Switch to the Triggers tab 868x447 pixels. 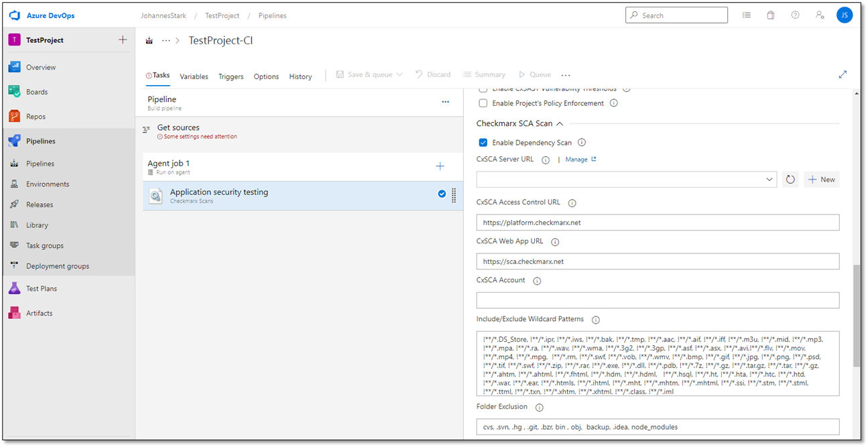point(231,76)
